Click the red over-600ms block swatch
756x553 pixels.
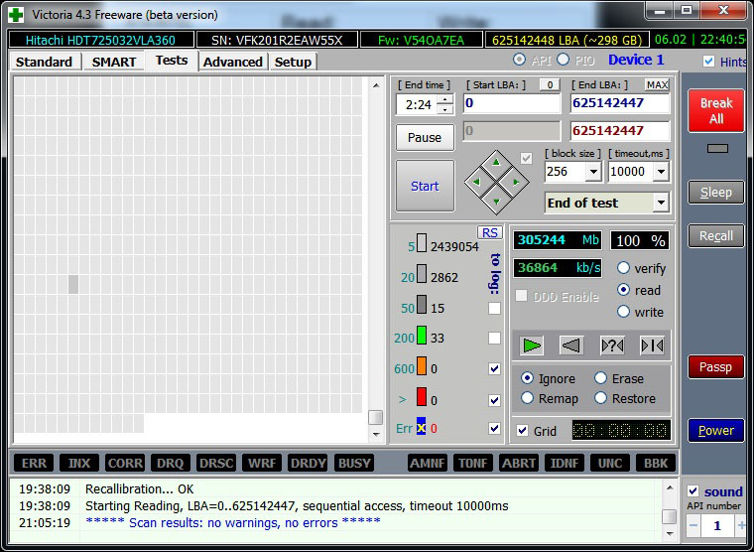[x=422, y=397]
